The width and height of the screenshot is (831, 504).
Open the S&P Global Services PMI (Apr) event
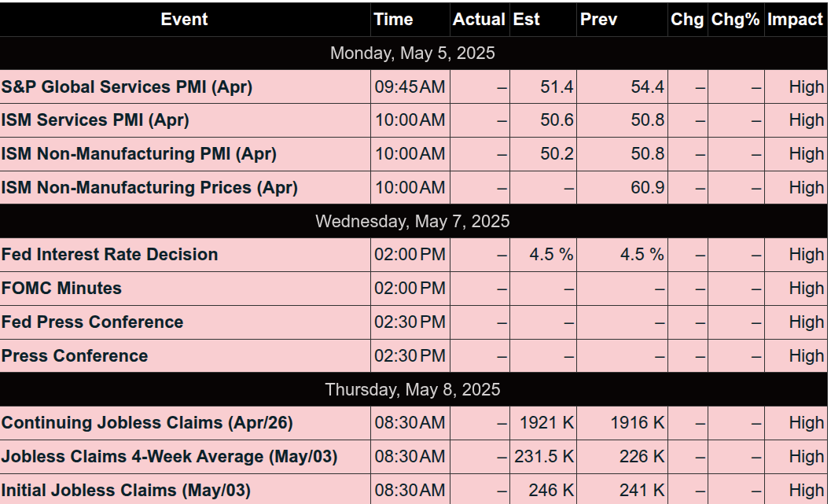127,87
